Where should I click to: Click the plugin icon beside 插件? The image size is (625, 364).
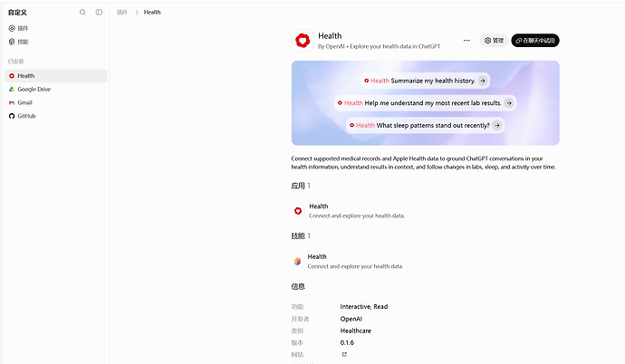point(12,28)
